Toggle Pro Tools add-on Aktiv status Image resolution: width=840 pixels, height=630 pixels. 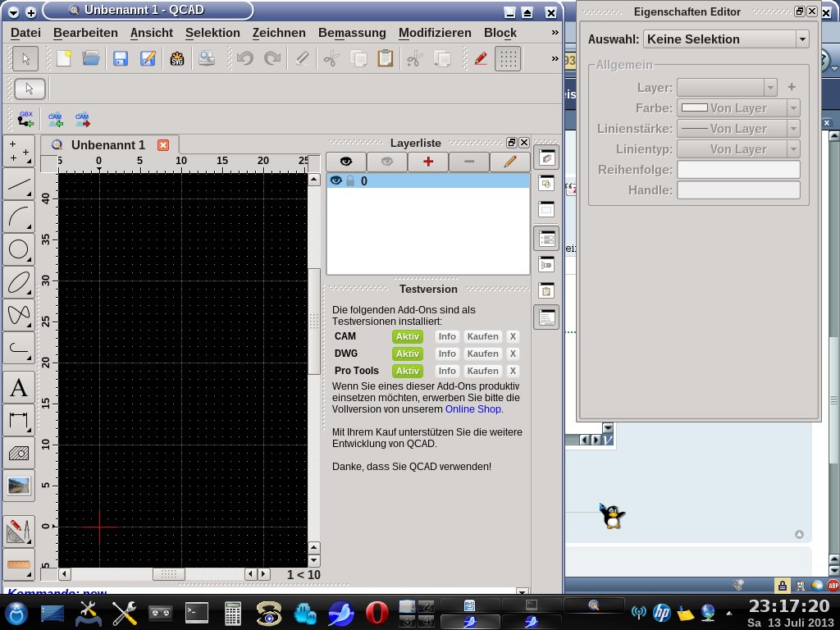(x=407, y=371)
